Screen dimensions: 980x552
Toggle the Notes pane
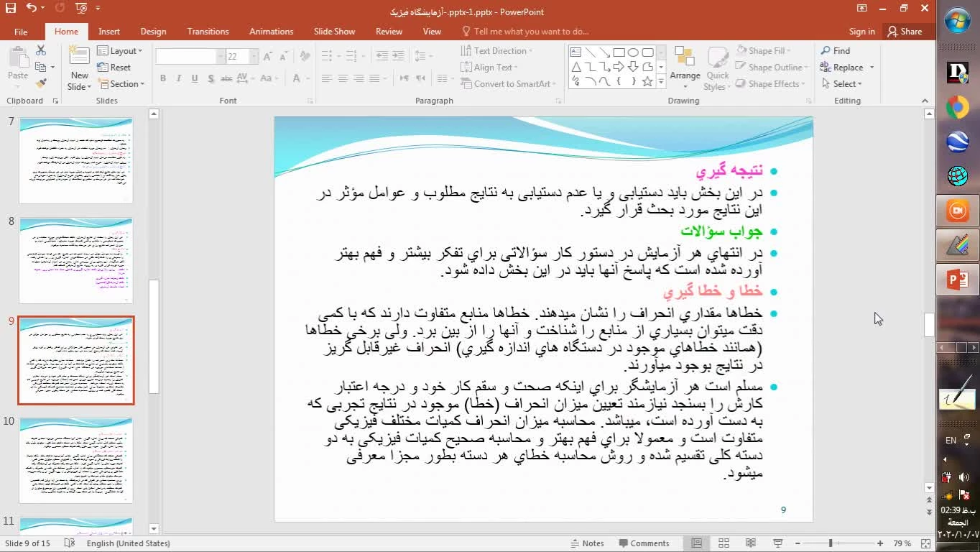coord(586,543)
